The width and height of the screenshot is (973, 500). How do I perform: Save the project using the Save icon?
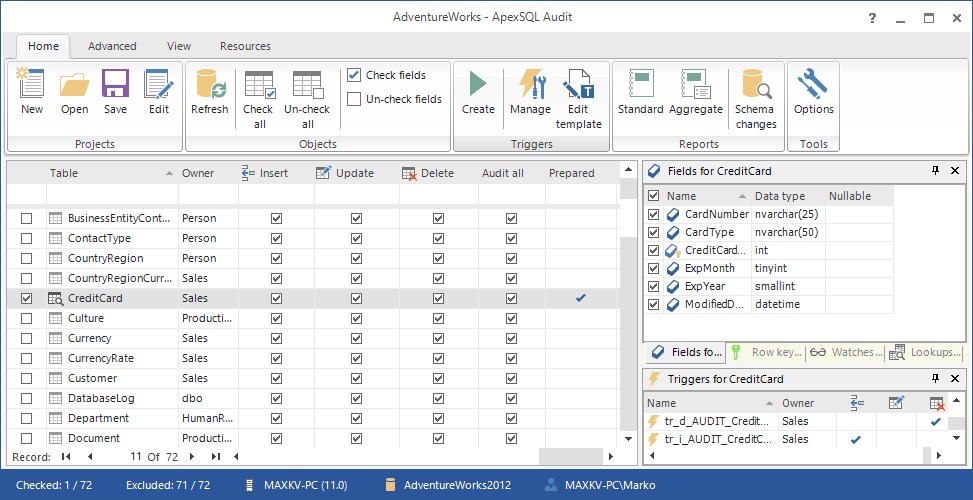click(115, 92)
